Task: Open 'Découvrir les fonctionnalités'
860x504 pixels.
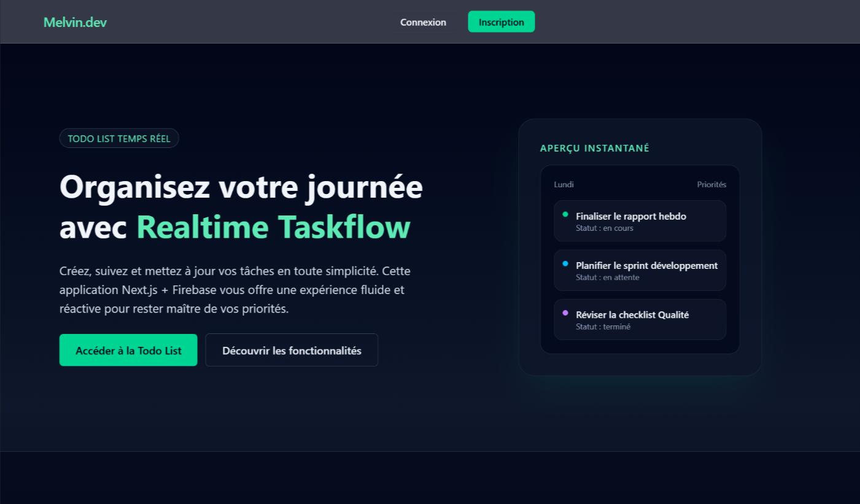Action: click(x=292, y=350)
